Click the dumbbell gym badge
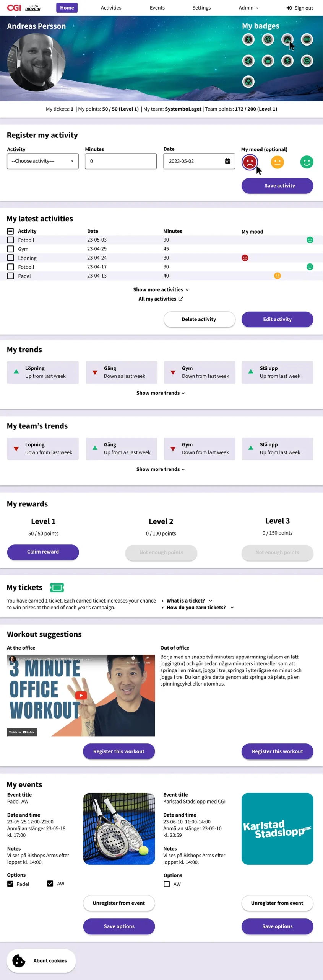 [307, 39]
